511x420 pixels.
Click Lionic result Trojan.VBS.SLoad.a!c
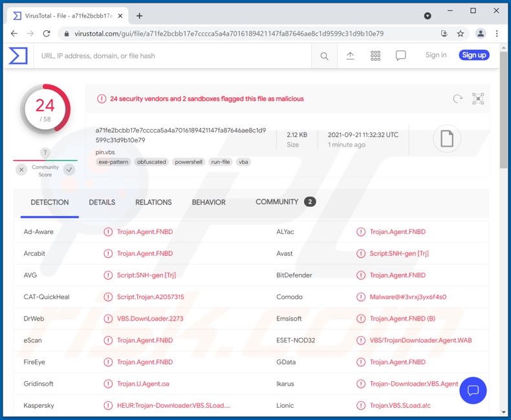pos(400,406)
